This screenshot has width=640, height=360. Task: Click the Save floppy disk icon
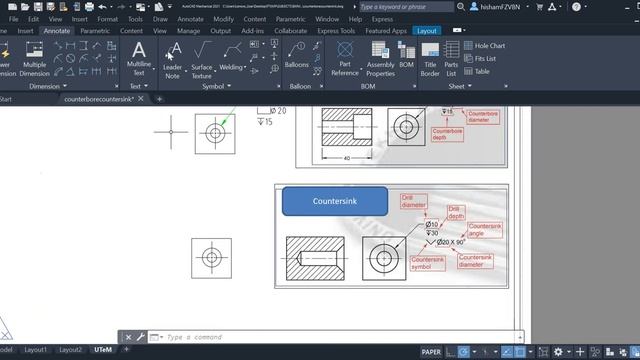[38, 7]
